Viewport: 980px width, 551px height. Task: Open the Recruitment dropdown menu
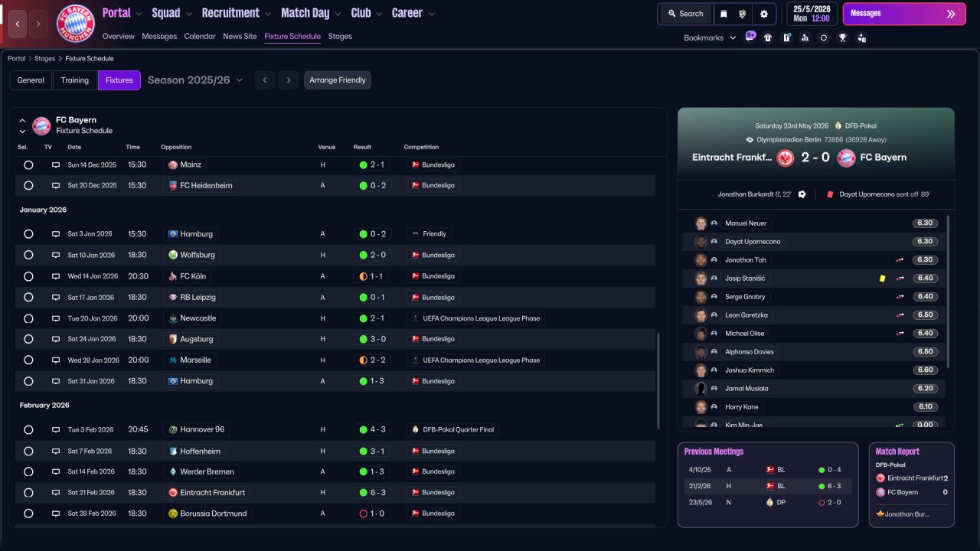[x=237, y=13]
